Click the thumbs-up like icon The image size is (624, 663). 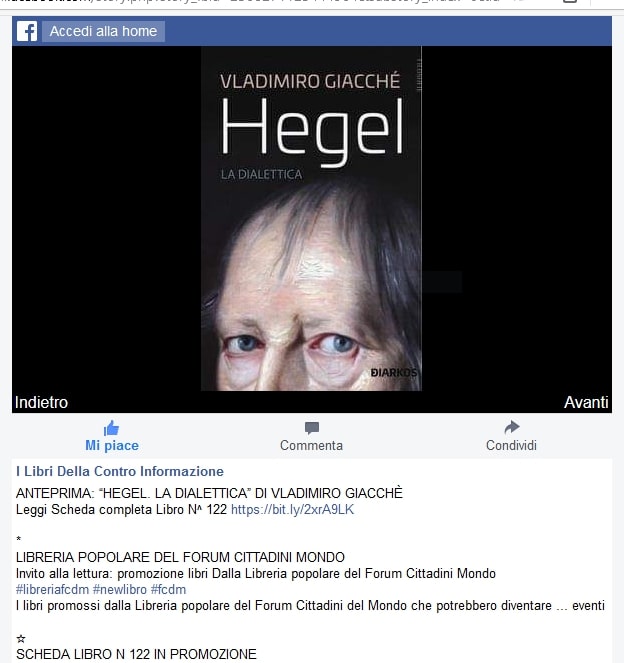[x=112, y=428]
